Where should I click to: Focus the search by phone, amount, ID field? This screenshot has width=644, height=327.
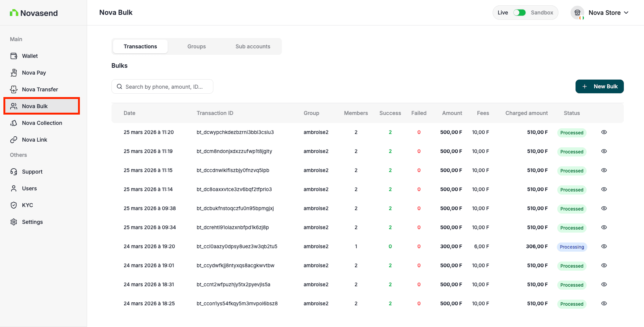162,86
